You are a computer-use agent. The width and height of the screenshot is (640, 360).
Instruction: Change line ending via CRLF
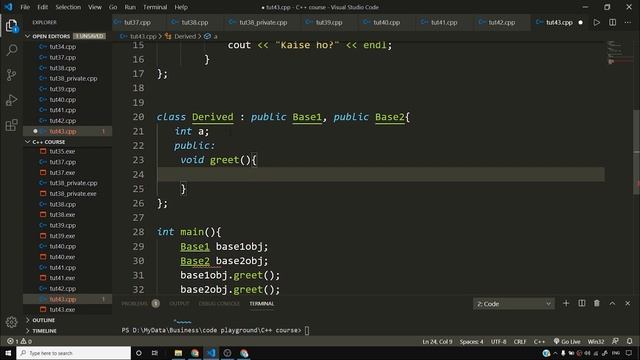[x=520, y=341]
